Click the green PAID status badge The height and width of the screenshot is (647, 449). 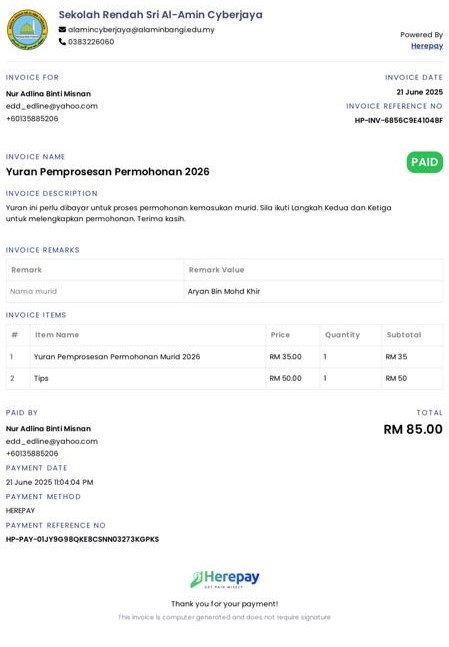tap(425, 162)
